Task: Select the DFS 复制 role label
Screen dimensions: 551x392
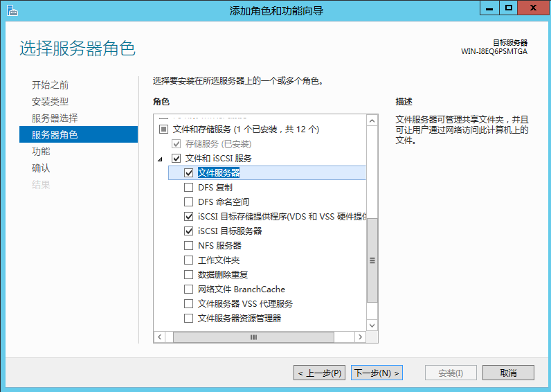Action: click(215, 188)
